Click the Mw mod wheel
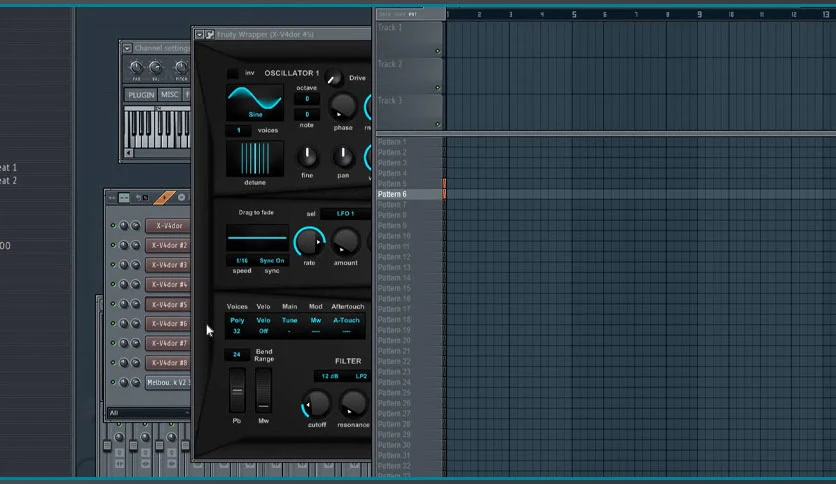836x484 pixels. 263,391
